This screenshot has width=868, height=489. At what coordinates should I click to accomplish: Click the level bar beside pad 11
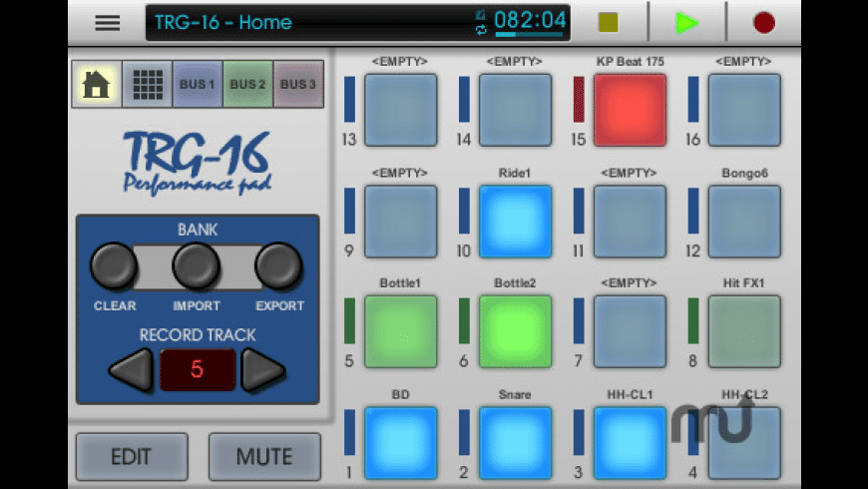pos(579,211)
